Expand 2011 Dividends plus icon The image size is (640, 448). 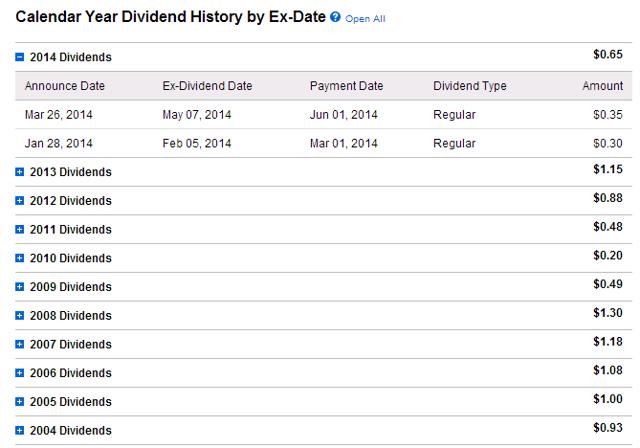20,229
